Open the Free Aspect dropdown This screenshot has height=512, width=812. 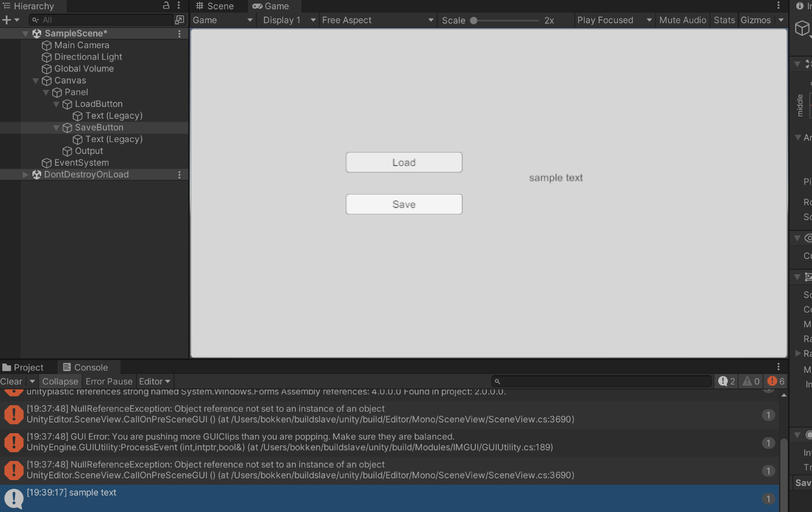pyautogui.click(x=378, y=20)
